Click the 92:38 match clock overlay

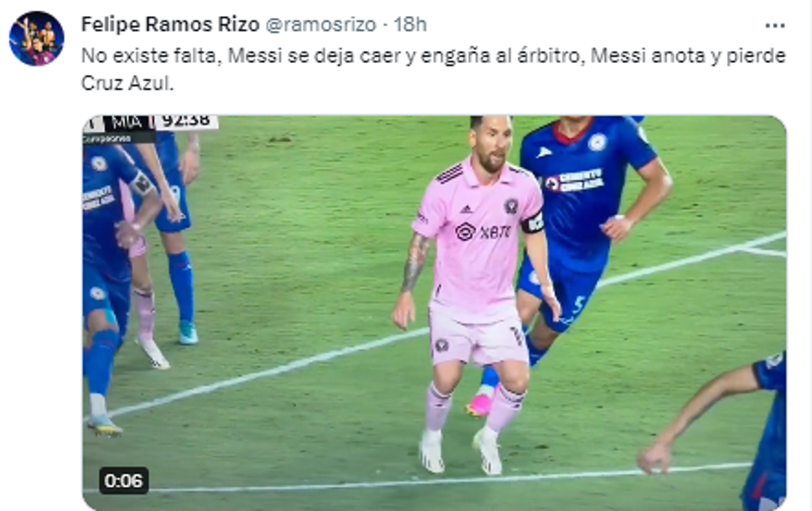tap(186, 122)
